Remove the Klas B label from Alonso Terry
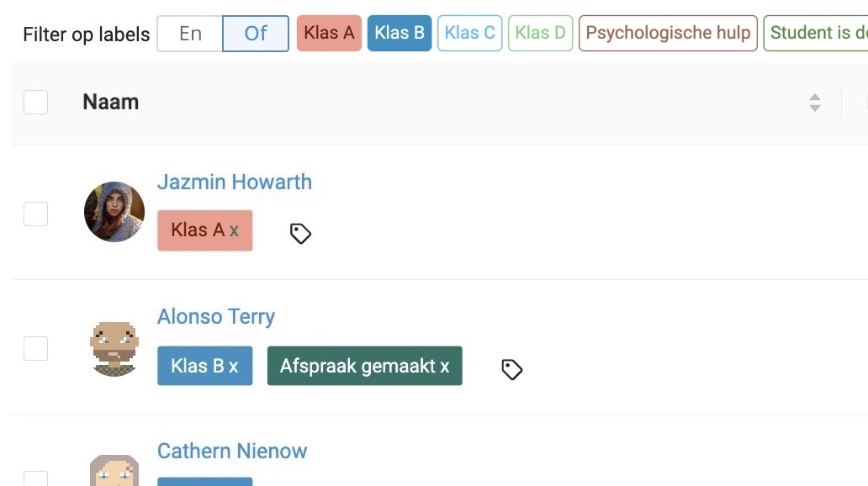This screenshot has height=486, width=868. [234, 366]
